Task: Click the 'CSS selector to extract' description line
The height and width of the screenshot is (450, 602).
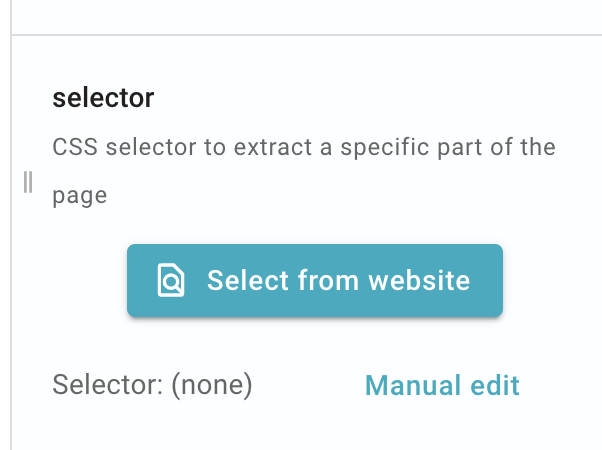Action: click(304, 147)
